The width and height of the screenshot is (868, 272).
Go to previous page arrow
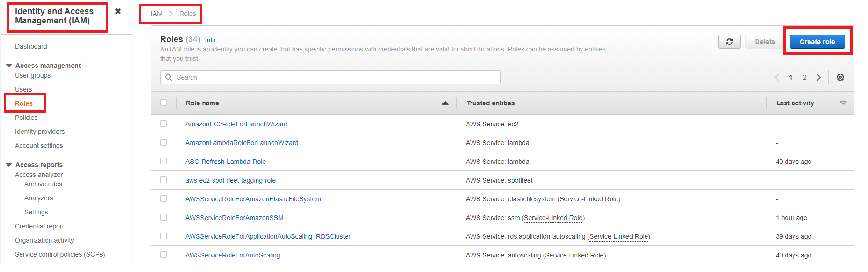pyautogui.click(x=777, y=77)
